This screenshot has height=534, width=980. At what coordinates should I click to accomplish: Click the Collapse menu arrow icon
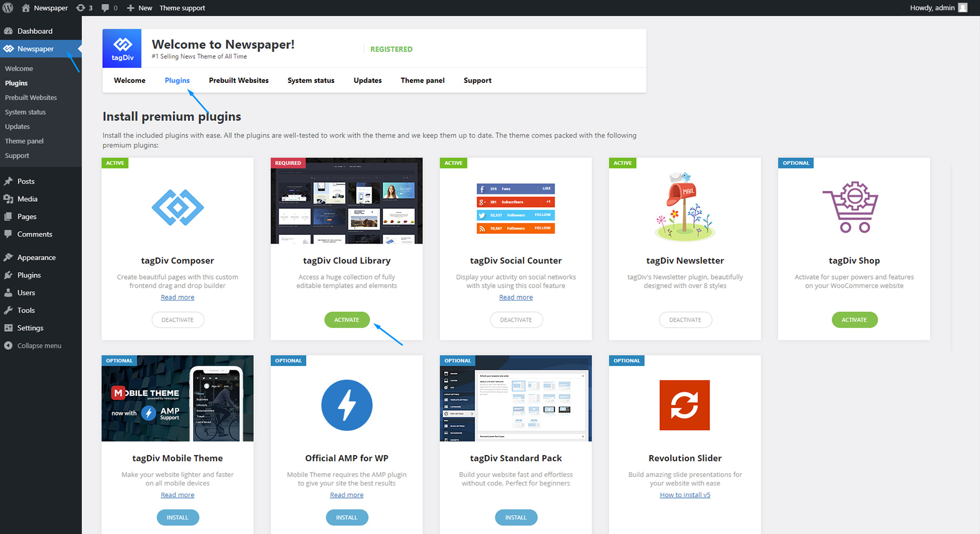click(x=8, y=346)
